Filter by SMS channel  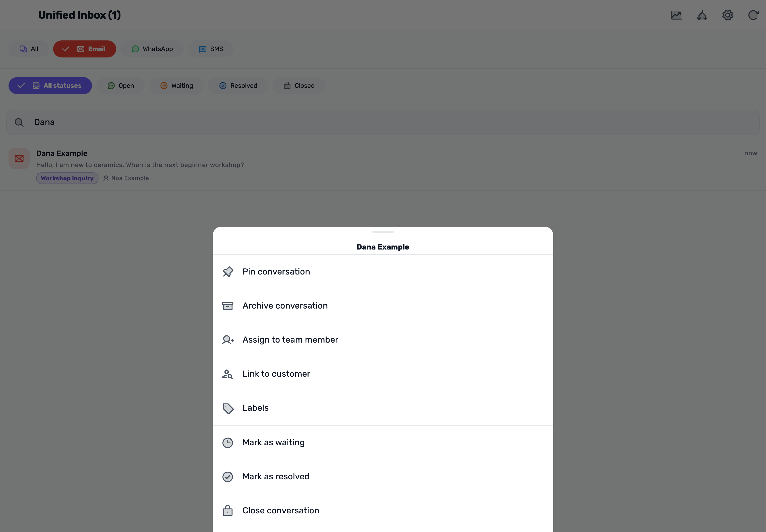(211, 49)
